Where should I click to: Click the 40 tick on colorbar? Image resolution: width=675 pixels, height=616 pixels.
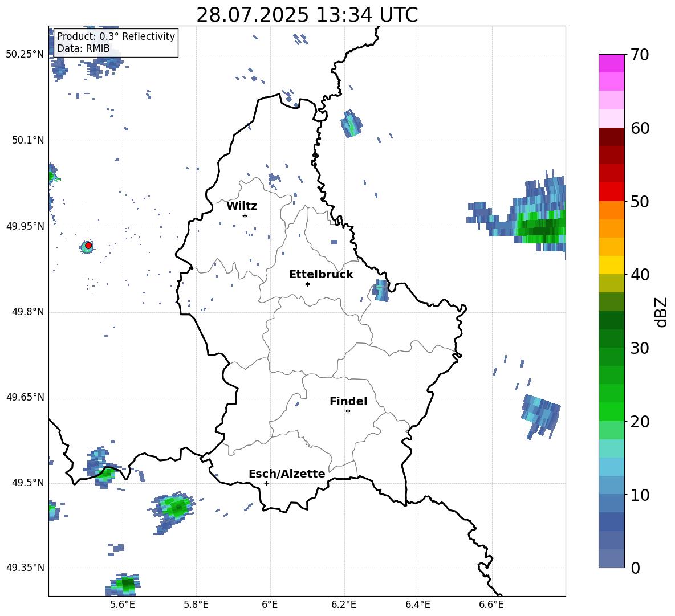click(640, 275)
